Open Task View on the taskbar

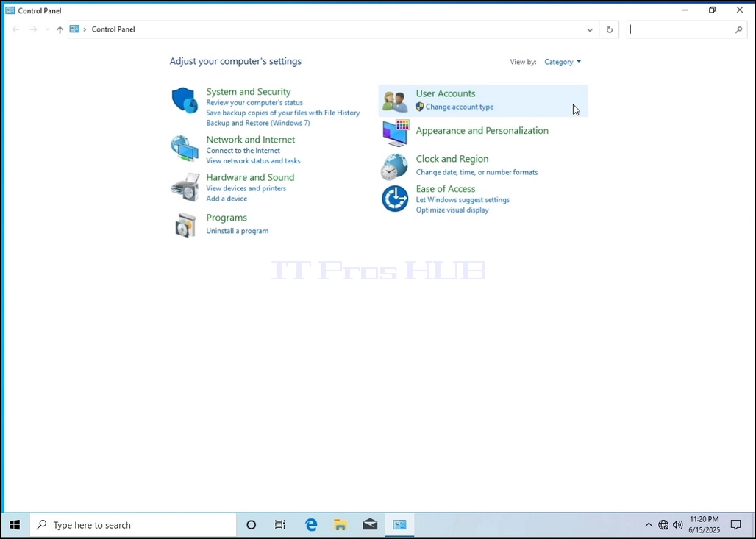[x=279, y=525]
